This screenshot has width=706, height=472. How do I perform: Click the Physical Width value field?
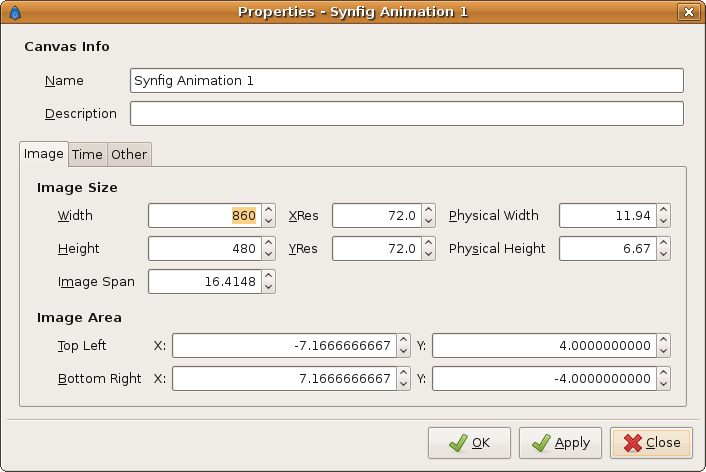(x=608, y=215)
